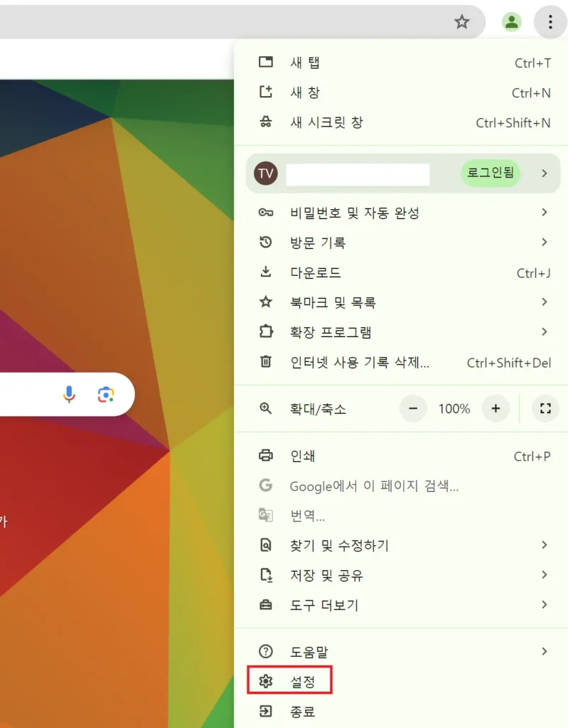
Task: Open a 새 탭 from menu
Action: (401, 63)
